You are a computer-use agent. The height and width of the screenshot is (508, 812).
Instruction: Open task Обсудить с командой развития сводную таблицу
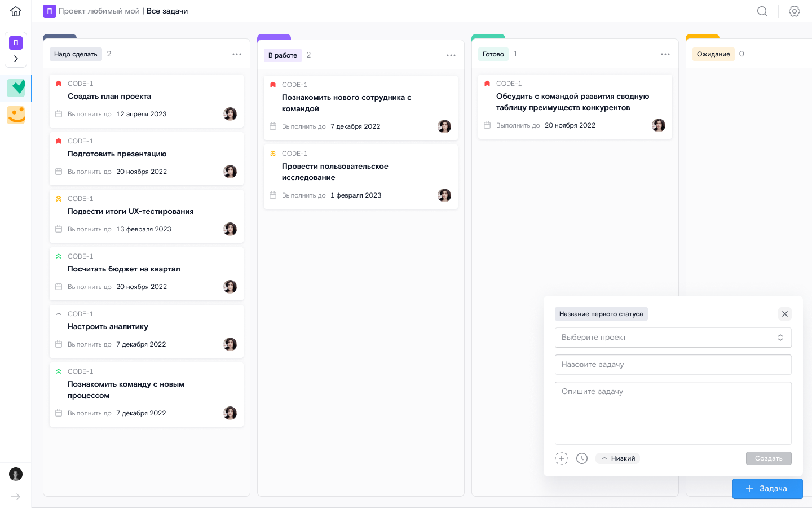(x=575, y=107)
